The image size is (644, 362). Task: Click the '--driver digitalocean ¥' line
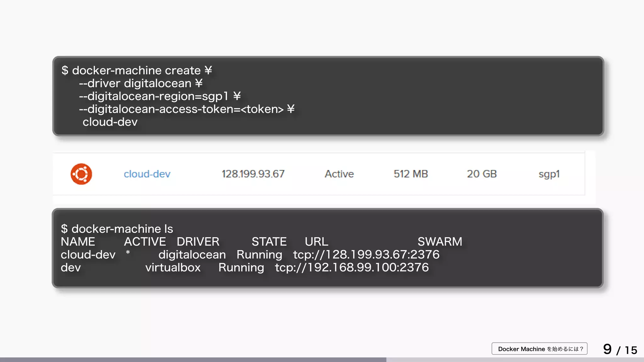[x=141, y=83]
